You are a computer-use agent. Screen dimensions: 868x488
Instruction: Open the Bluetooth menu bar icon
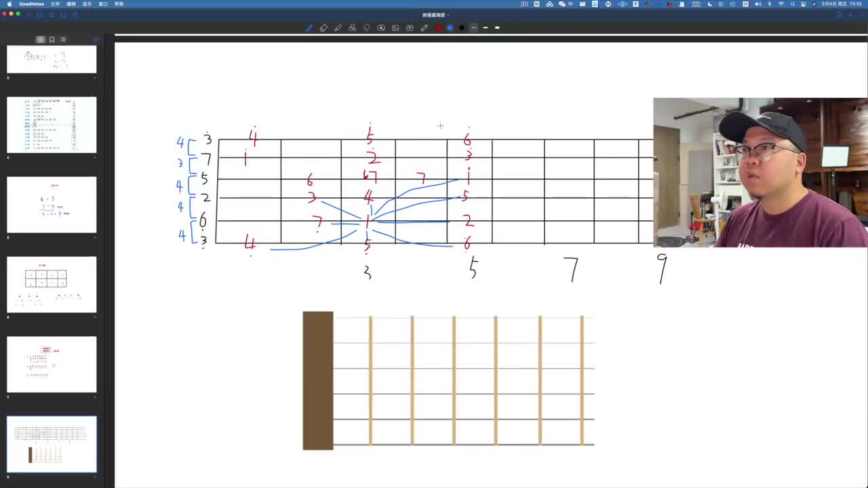[x=768, y=4]
